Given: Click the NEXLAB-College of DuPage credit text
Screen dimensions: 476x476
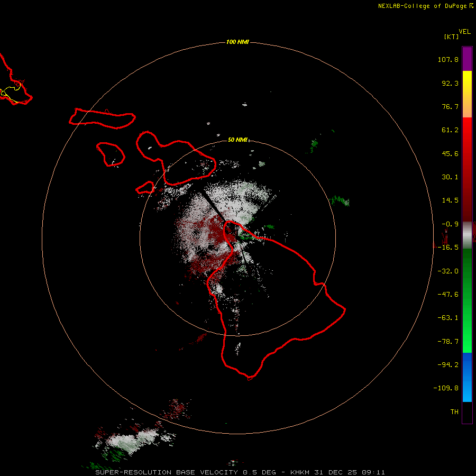Looking at the screenshot, I should (426, 6).
